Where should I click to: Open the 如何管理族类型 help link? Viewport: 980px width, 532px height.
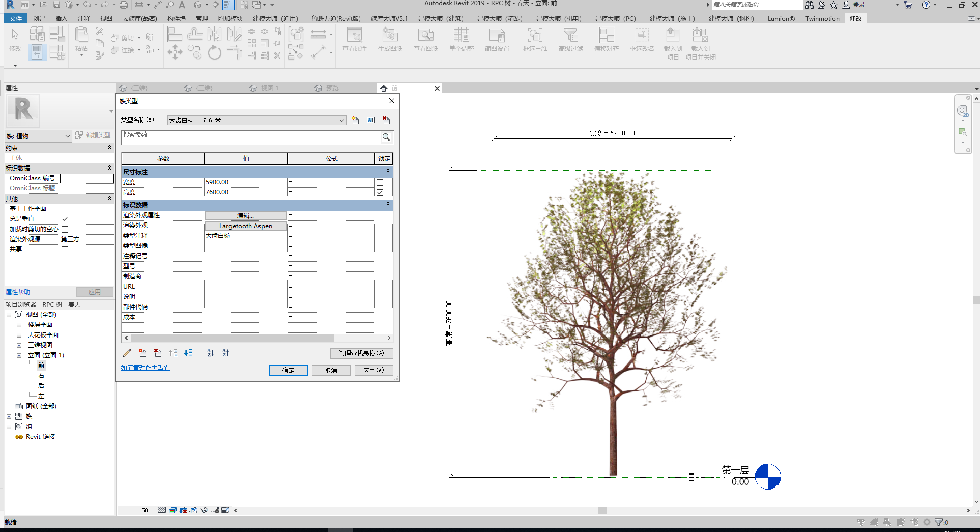click(x=145, y=367)
